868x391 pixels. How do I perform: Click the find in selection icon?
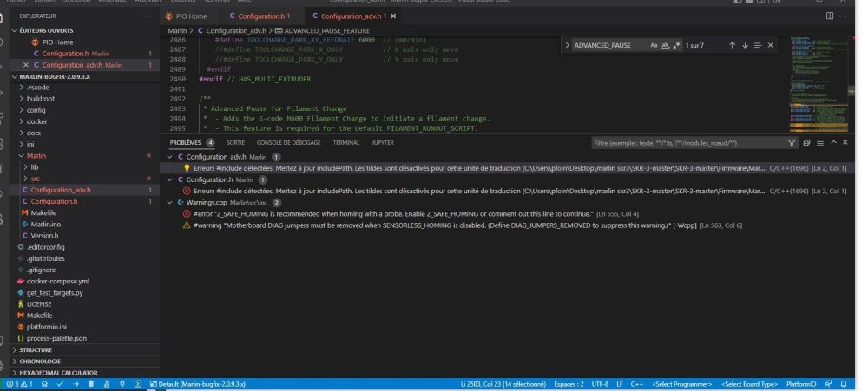point(757,45)
